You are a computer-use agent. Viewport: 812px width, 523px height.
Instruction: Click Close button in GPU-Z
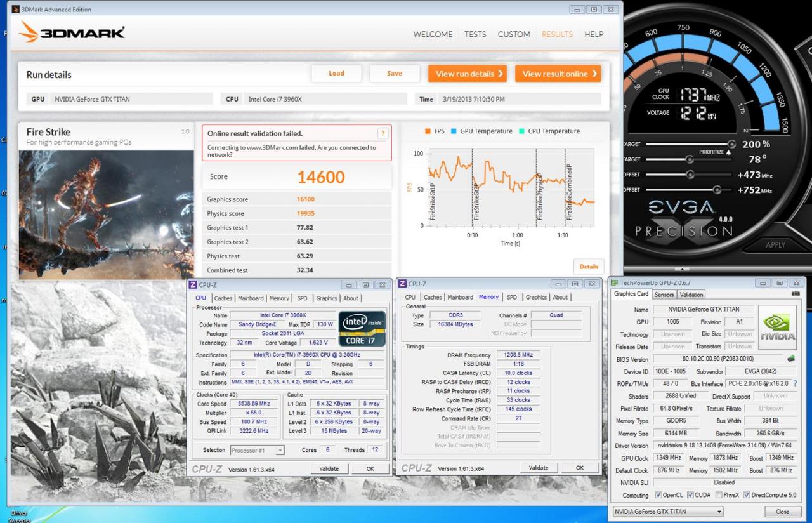(782, 512)
